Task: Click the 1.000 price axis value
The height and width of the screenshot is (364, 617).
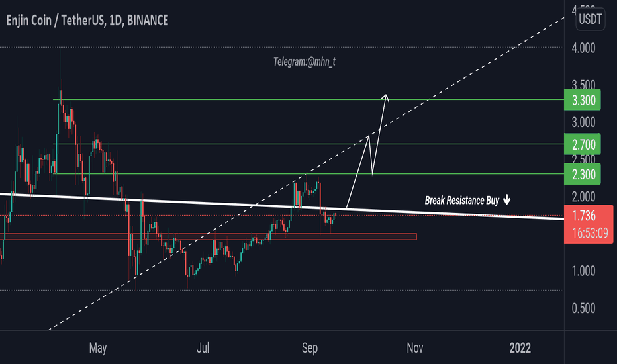Action: 583,271
